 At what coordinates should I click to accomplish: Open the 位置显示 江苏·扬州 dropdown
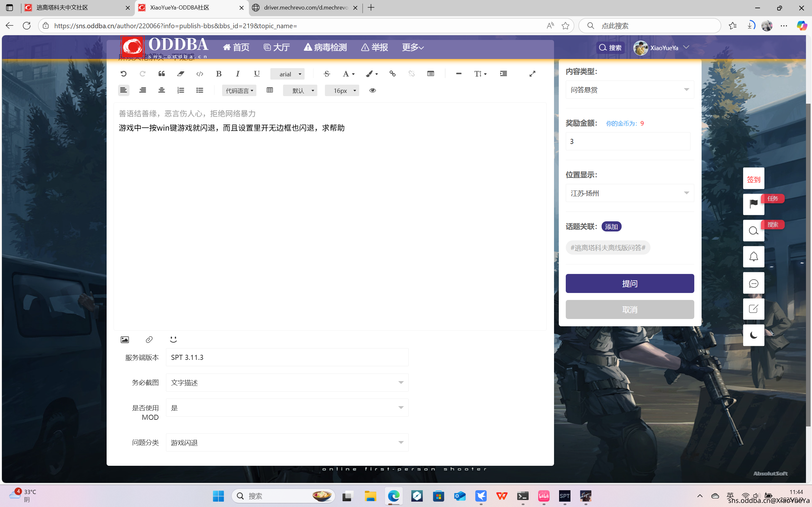(x=630, y=193)
